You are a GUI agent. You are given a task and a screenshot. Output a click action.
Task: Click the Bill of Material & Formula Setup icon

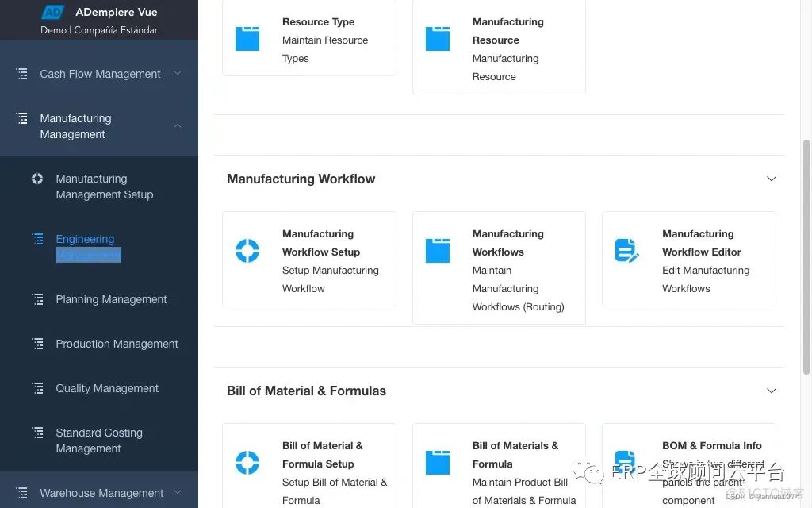247,463
